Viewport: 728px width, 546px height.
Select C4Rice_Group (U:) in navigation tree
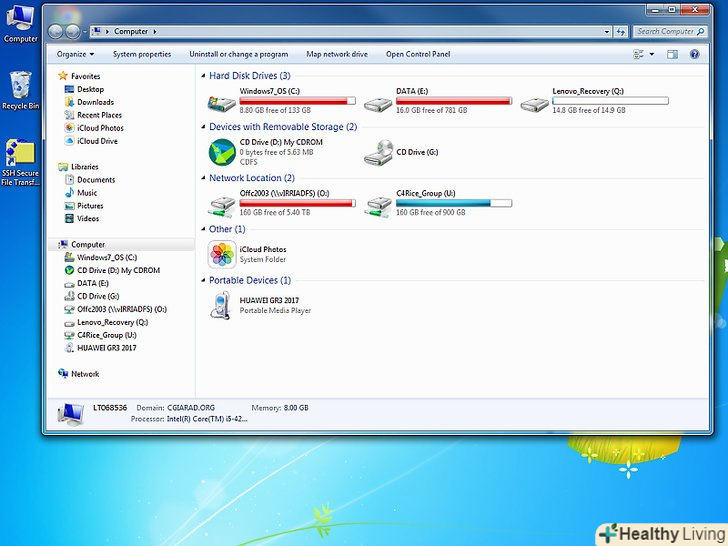106,335
